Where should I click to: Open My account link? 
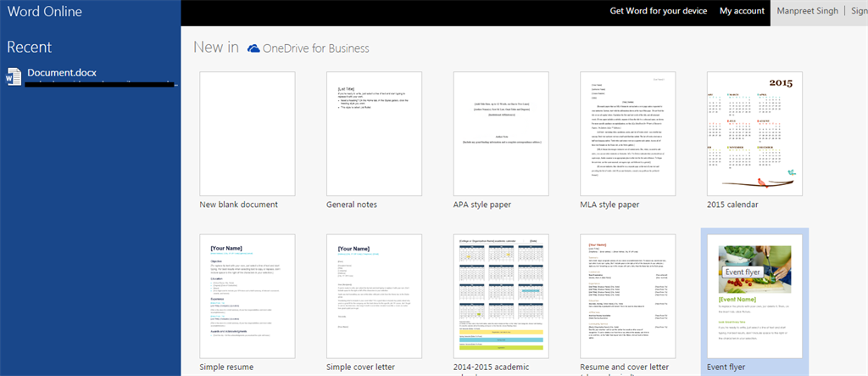point(742,11)
